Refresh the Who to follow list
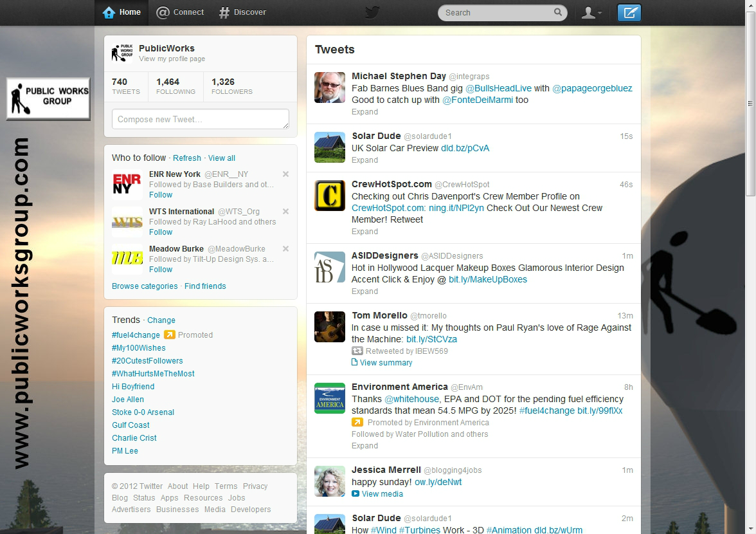The height and width of the screenshot is (534, 756). pos(186,158)
